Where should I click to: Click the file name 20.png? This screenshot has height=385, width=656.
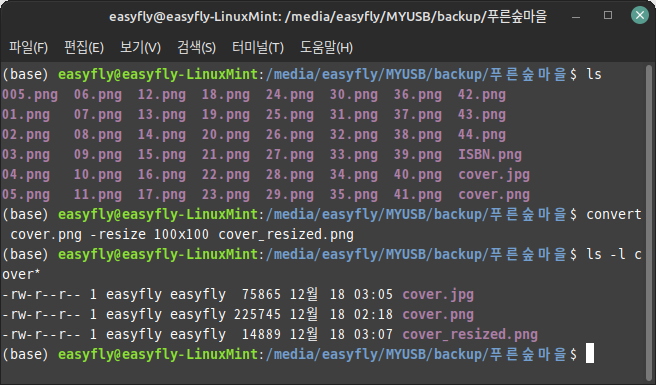[226, 135]
